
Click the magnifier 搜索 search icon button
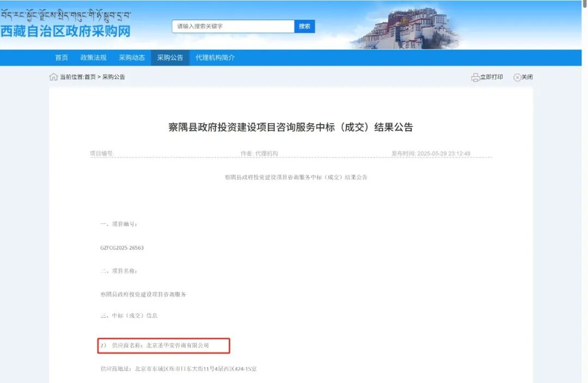304,26
